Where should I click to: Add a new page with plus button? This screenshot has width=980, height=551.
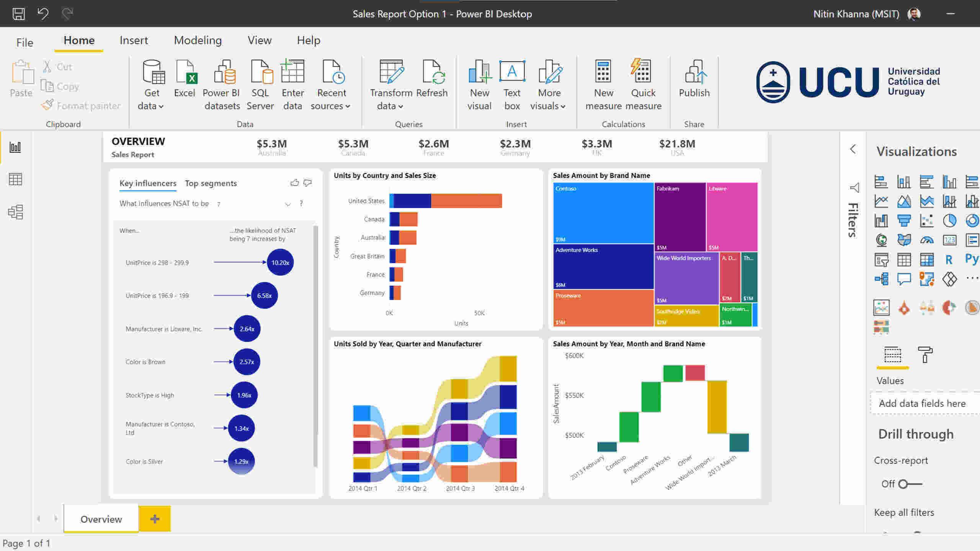click(x=155, y=519)
